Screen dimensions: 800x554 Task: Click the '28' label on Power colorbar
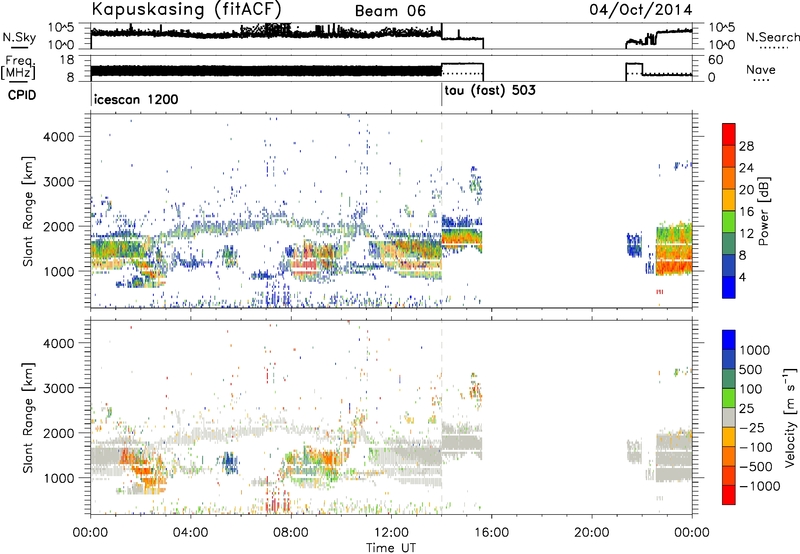click(x=746, y=146)
